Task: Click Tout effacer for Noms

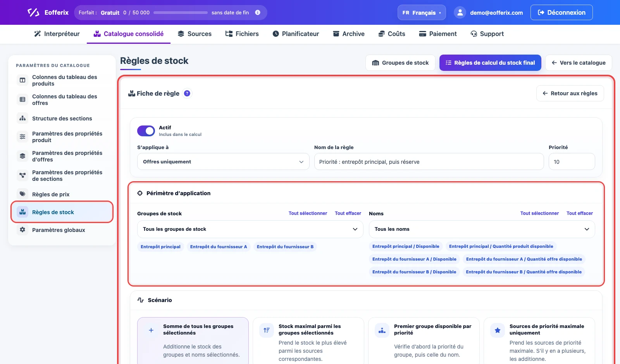Action: coord(580,213)
